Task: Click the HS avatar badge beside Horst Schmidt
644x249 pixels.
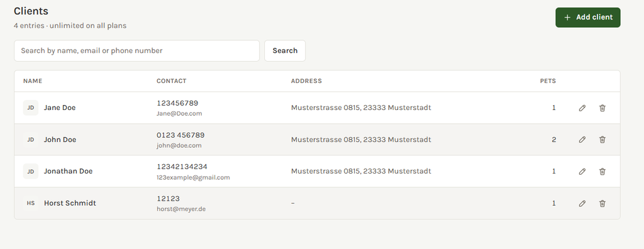Action: pyautogui.click(x=31, y=203)
